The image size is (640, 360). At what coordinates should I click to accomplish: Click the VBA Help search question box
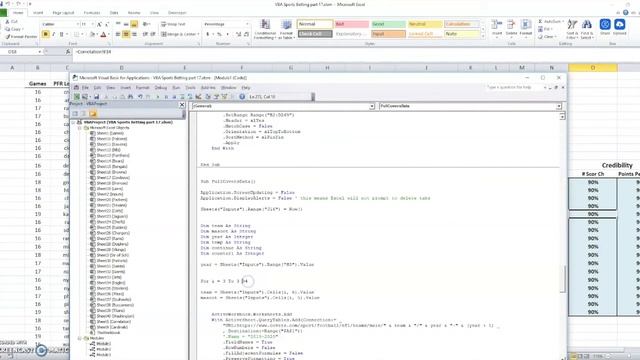515,87
